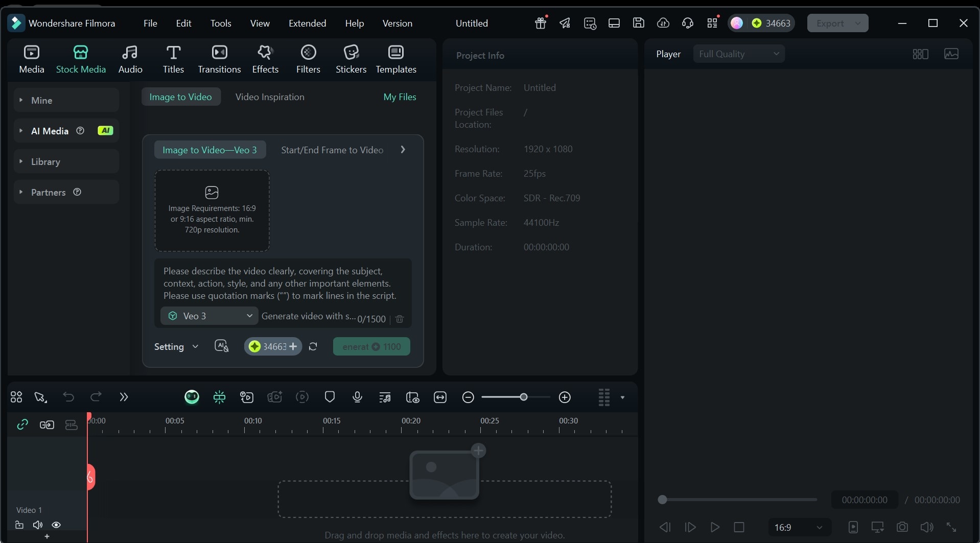The image size is (980, 543).
Task: Zoom in timeline with plus button
Action: 565,397
